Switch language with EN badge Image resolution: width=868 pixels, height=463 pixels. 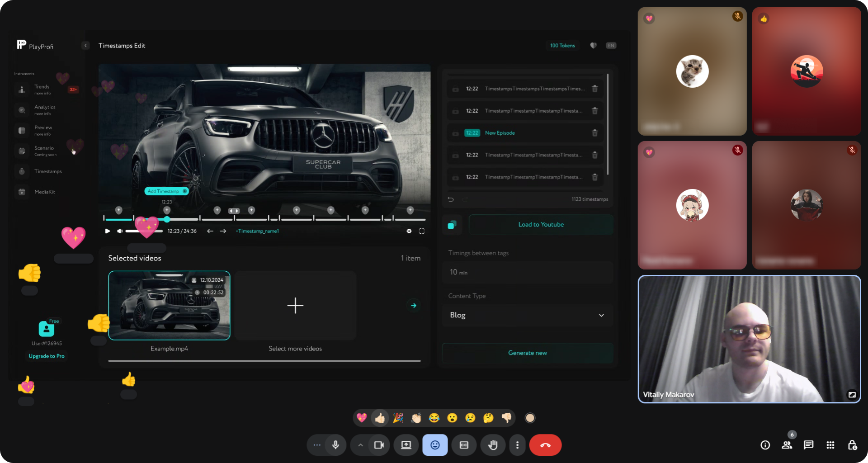point(611,45)
